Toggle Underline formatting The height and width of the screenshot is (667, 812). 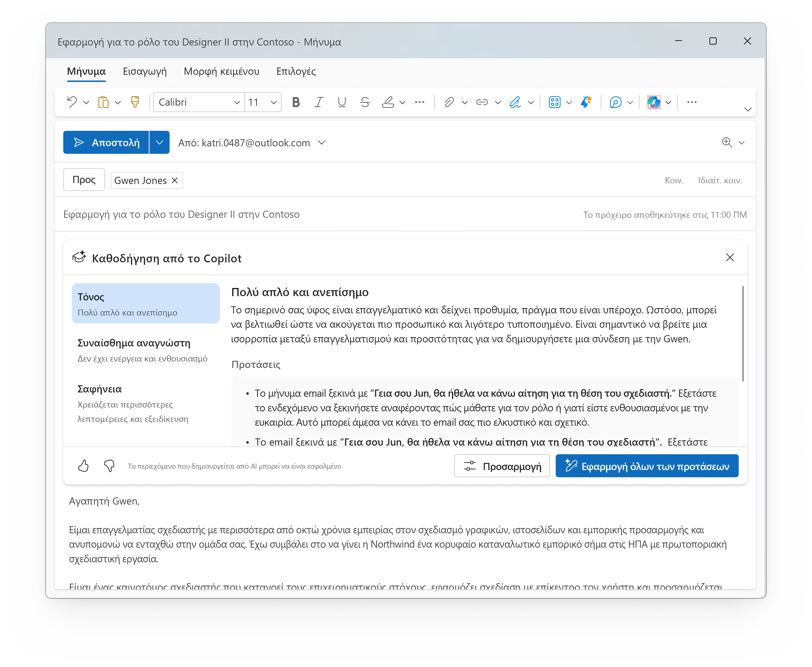(342, 102)
